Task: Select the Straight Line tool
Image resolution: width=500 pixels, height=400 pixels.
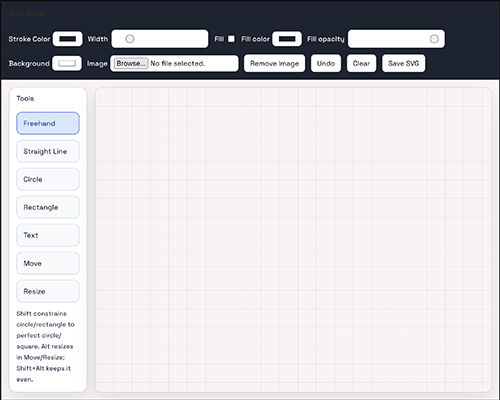Action: pyautogui.click(x=48, y=151)
